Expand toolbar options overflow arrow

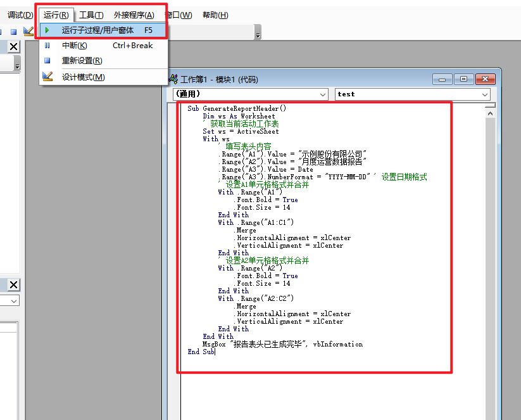coord(258,32)
